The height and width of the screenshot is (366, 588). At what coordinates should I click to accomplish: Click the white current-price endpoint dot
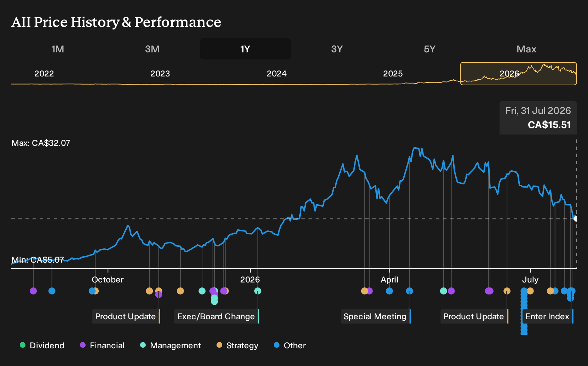[575, 219]
